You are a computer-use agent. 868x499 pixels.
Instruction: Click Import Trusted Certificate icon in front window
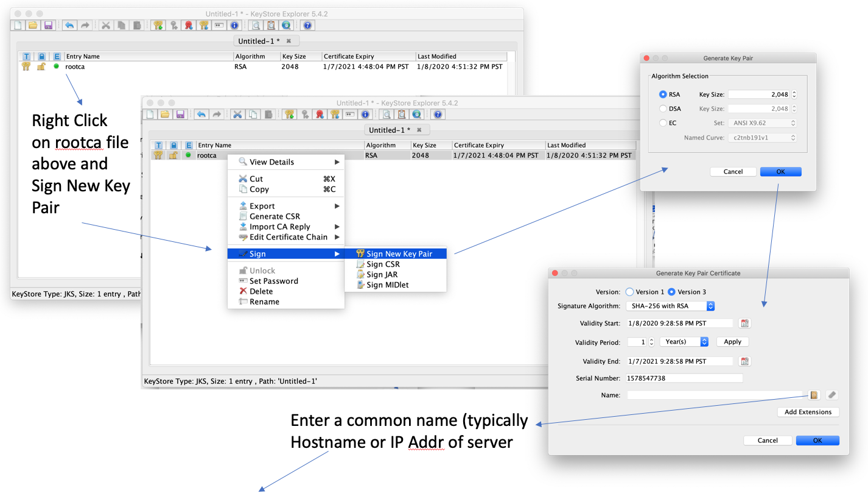[320, 115]
